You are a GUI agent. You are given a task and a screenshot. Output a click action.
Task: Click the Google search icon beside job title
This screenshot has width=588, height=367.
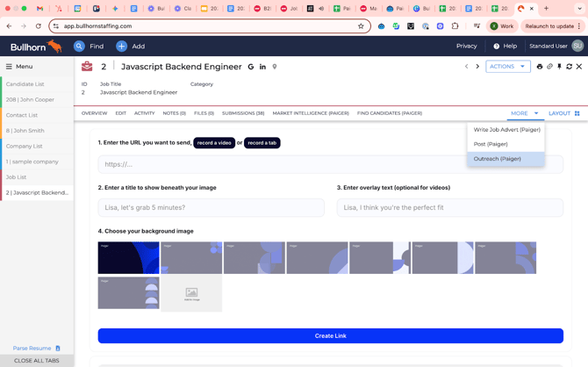pos(251,67)
